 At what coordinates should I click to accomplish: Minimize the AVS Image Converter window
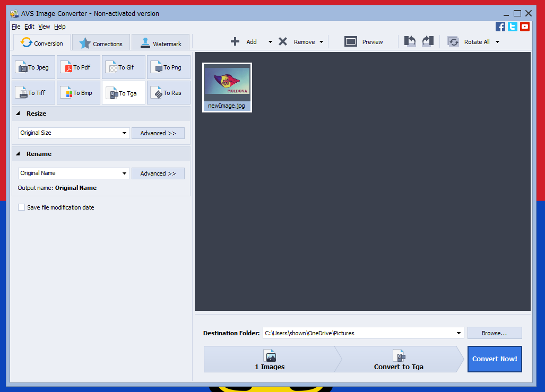pyautogui.click(x=506, y=14)
